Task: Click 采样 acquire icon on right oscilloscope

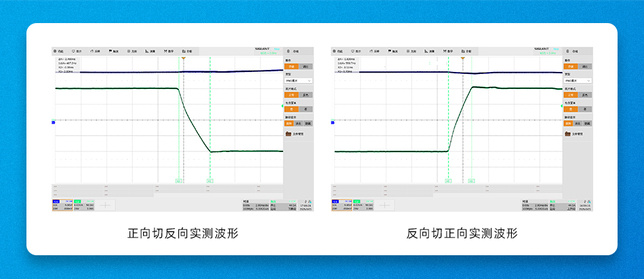Action: (x=374, y=51)
